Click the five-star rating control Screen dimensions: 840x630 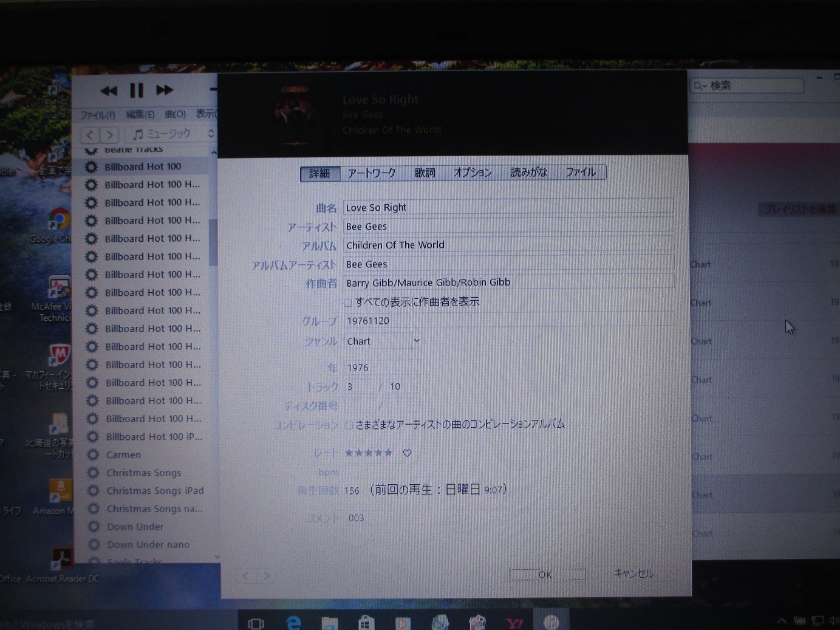[x=369, y=453]
